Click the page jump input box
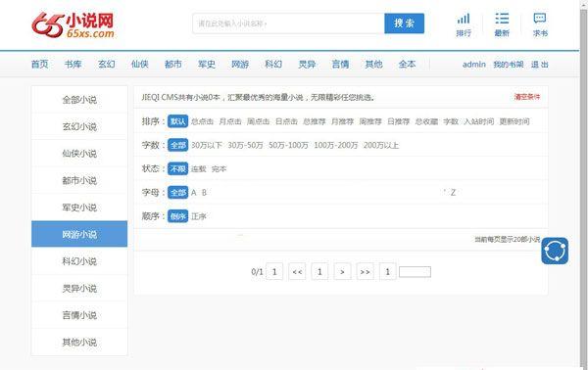The height and width of the screenshot is (370, 588). (x=416, y=272)
